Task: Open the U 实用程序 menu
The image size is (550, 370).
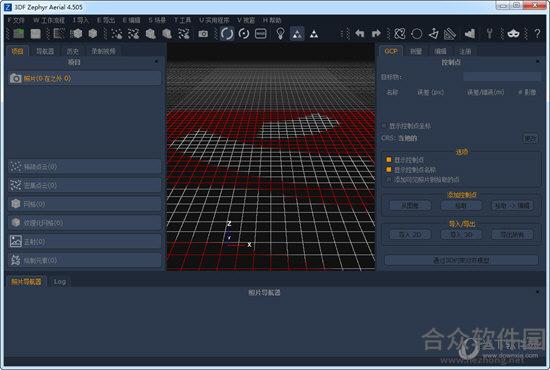Action: pyautogui.click(x=214, y=20)
